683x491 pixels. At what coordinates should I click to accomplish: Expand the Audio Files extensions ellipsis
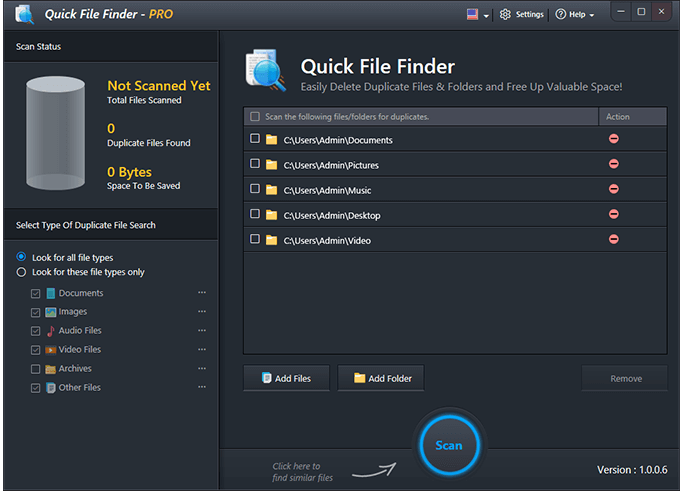pyautogui.click(x=202, y=331)
